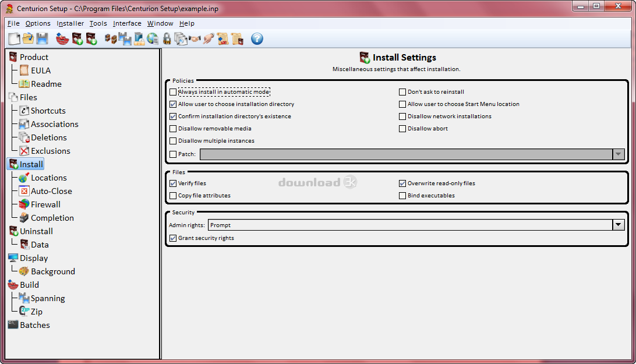Click the globe with document toolbar icon
This screenshot has height=364, width=636.
(x=153, y=39)
